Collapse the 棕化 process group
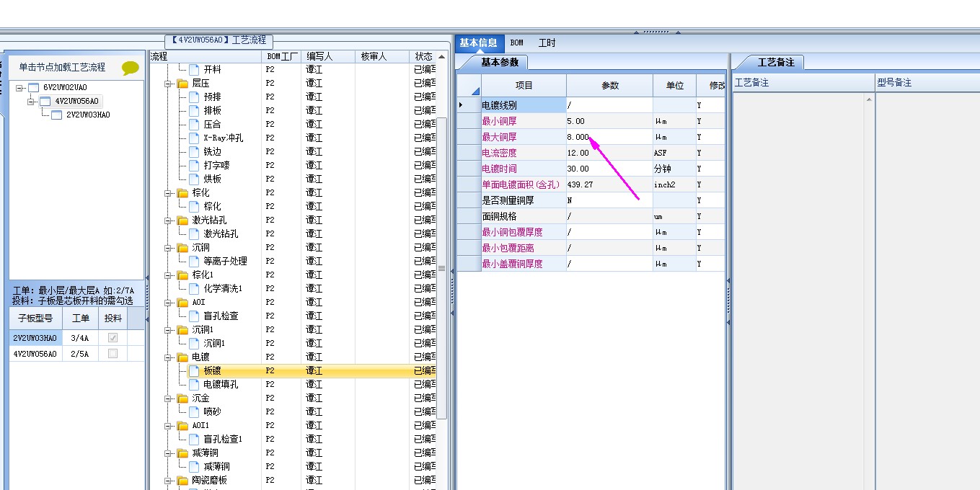This screenshot has width=980, height=490. [x=169, y=193]
